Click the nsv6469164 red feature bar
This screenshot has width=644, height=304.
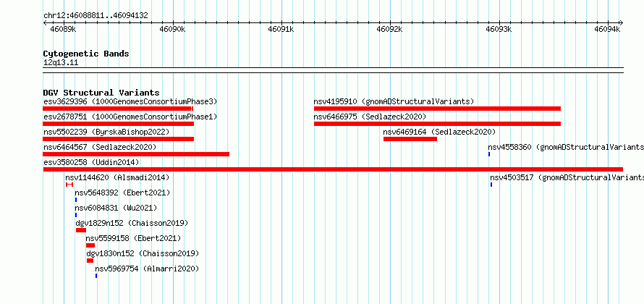click(x=410, y=139)
